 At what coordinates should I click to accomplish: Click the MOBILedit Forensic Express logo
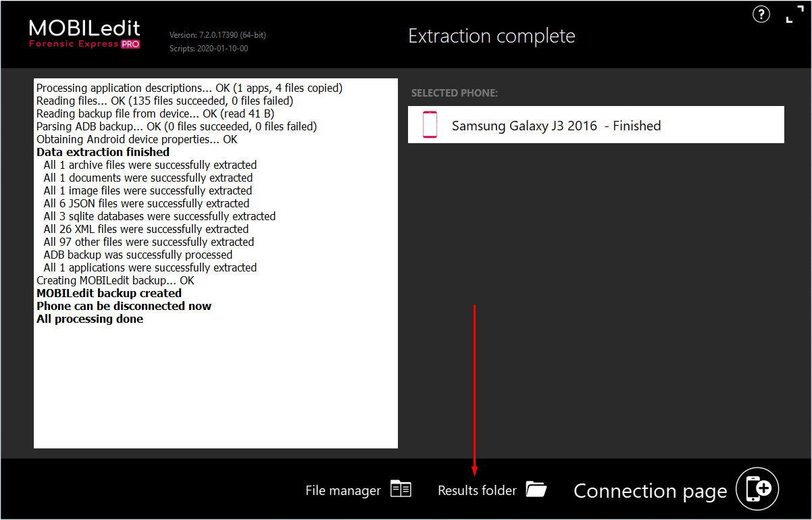point(84,34)
